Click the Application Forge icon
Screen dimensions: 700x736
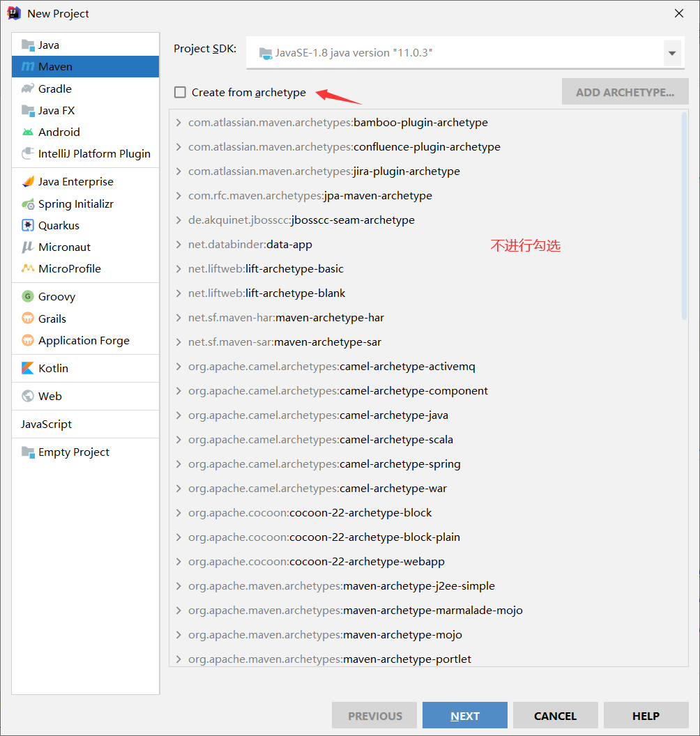[x=28, y=340]
